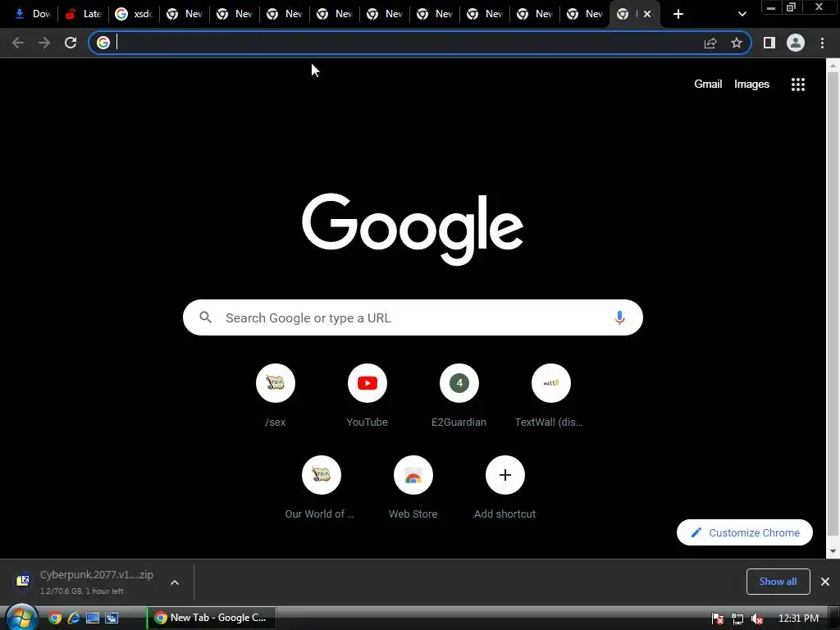
Task: Click the Show desktop quick launch icon
Action: 92,619
